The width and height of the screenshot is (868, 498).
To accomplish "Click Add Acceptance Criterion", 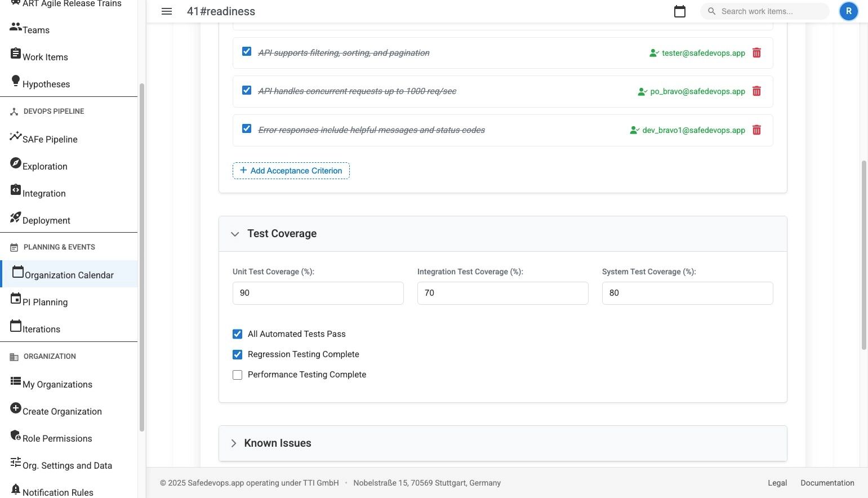I will [291, 170].
